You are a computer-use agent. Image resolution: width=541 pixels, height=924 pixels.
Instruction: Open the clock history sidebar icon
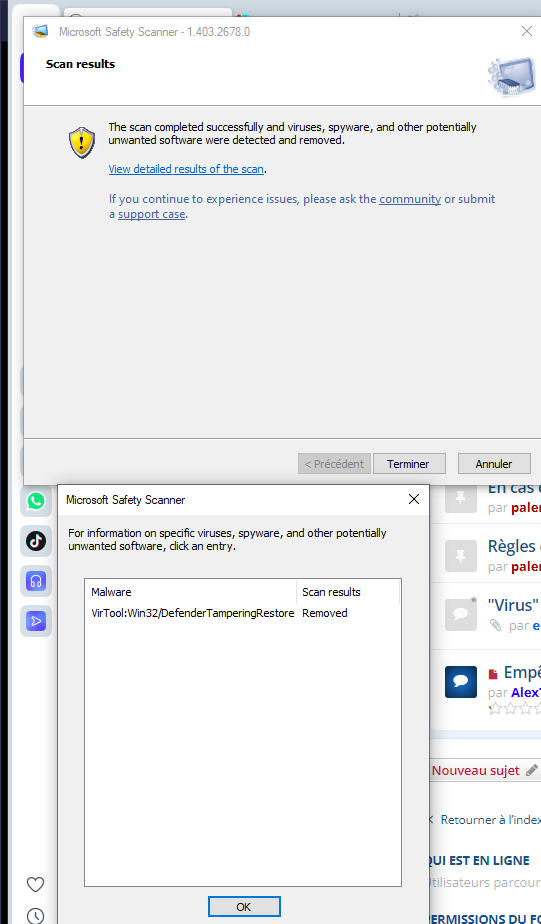point(36,916)
